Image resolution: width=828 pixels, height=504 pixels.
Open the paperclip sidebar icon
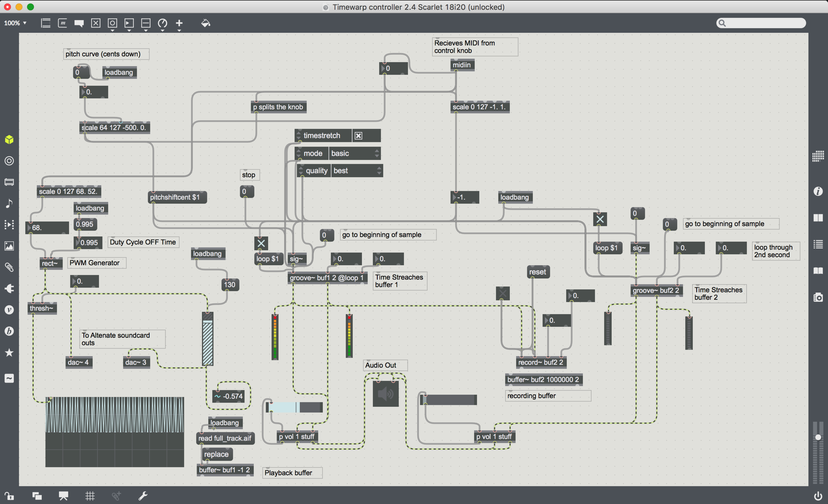(x=9, y=267)
